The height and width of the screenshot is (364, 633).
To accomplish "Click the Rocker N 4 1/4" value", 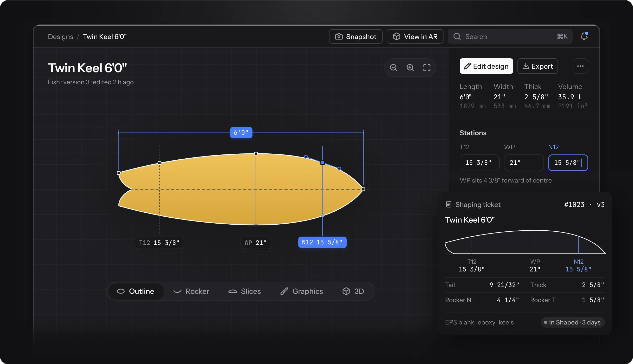I will pyautogui.click(x=508, y=300).
